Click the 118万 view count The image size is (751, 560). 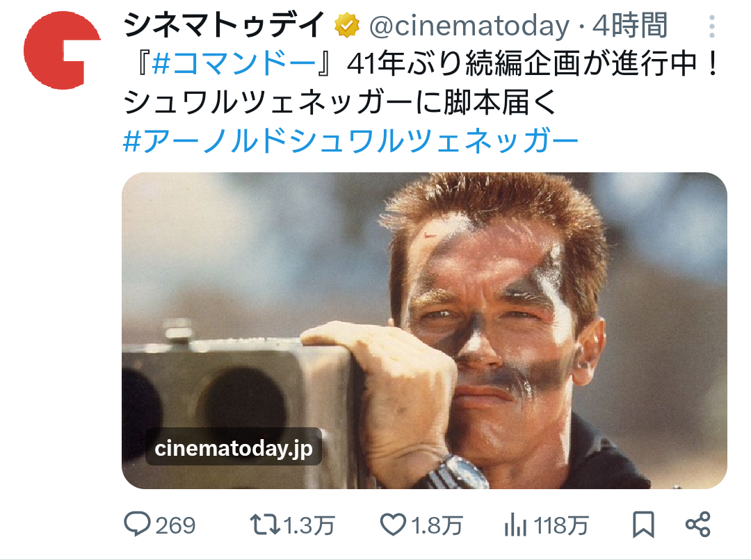[x=560, y=525]
